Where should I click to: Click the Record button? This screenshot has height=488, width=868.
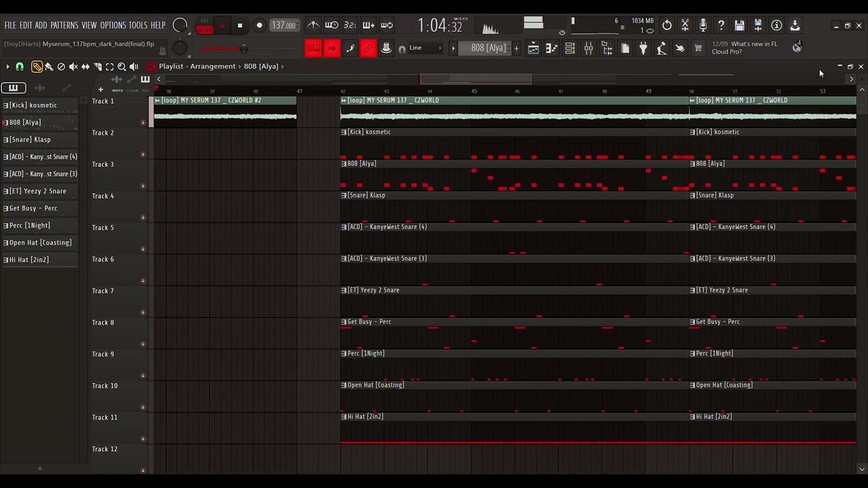(x=259, y=26)
